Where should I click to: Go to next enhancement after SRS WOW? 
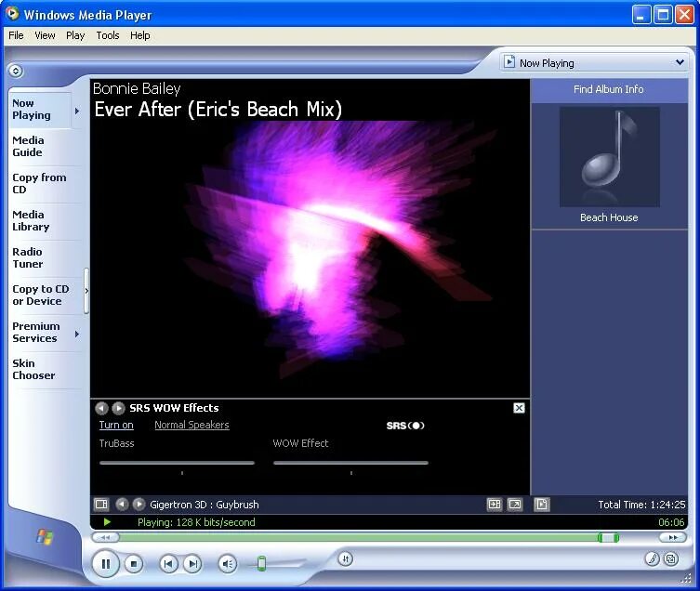coord(118,408)
